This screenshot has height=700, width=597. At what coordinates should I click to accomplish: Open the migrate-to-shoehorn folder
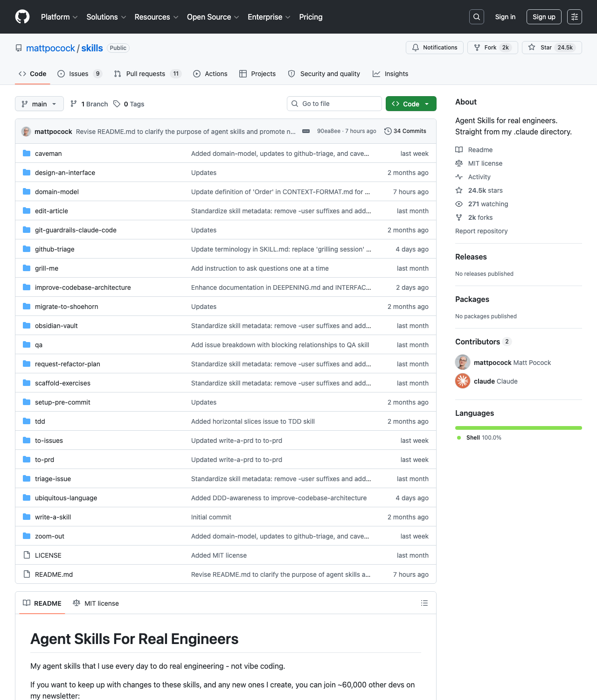click(67, 307)
